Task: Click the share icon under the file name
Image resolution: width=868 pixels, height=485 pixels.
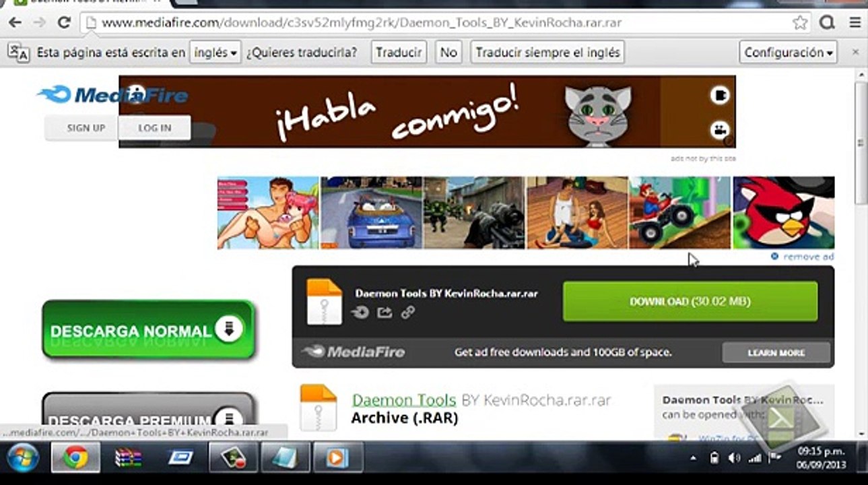Action: (x=385, y=312)
